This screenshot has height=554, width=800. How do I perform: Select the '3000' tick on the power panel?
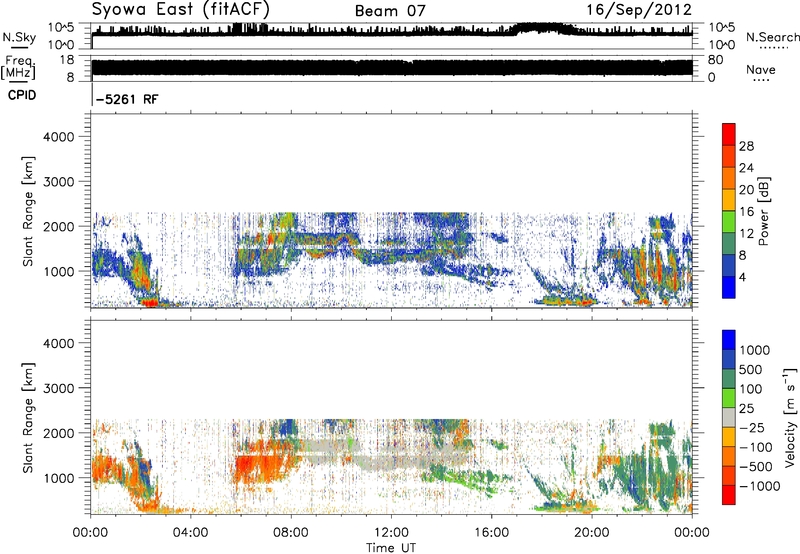tap(59, 182)
